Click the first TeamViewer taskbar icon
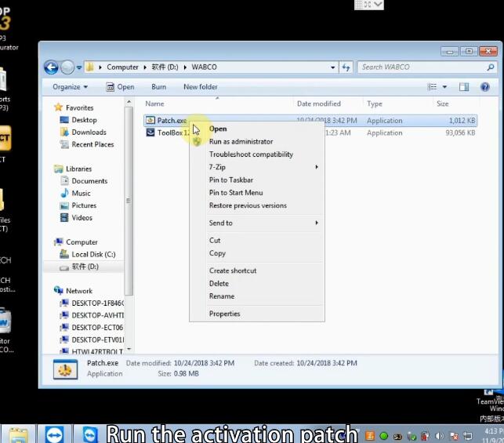The image size is (504, 443). 55,434
